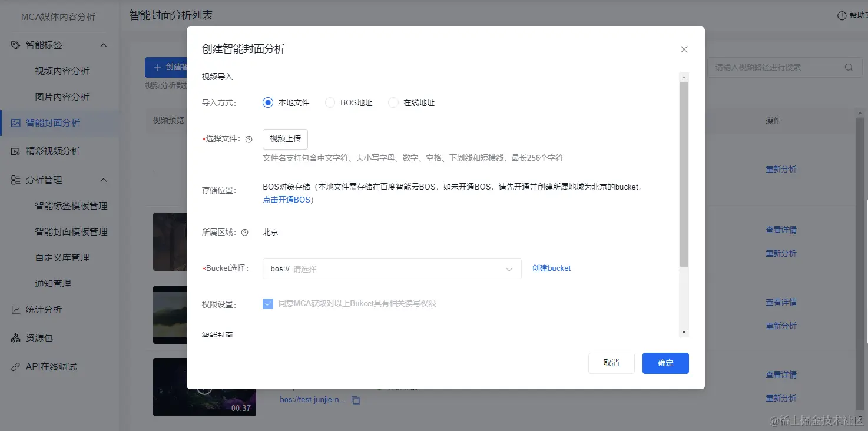The height and width of the screenshot is (431, 868).
Task: Click the blue 创建 button behind the dialog
Action: [166, 67]
